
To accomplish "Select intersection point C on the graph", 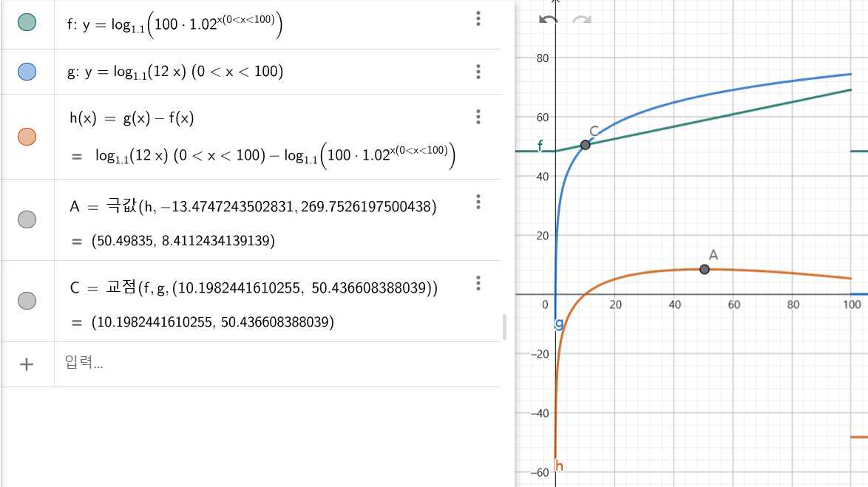I will 585,145.
